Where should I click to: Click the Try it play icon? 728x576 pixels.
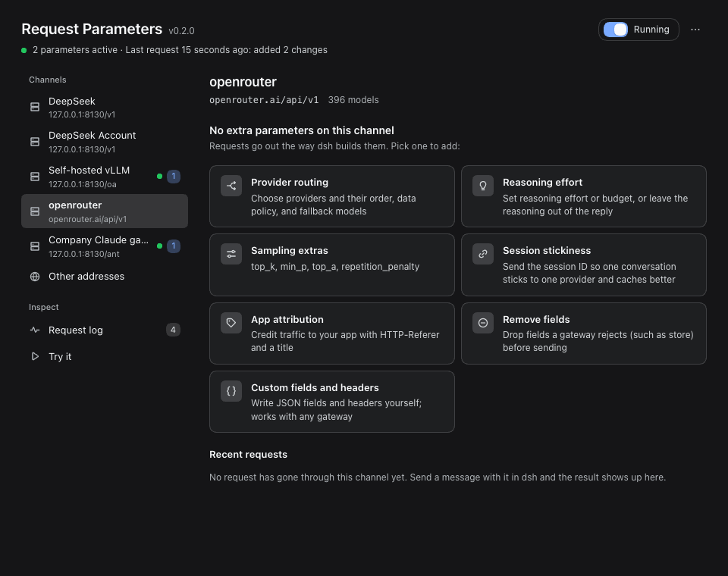point(35,356)
